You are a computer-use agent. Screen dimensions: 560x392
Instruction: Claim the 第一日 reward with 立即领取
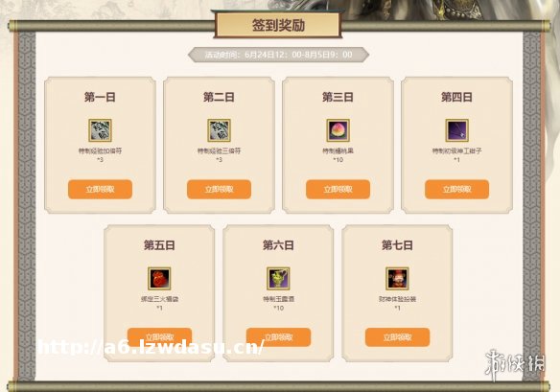tap(100, 189)
